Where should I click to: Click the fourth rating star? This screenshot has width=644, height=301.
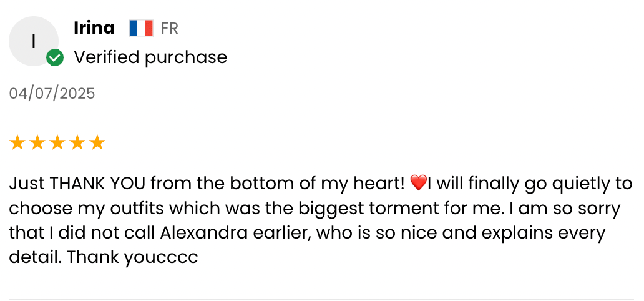[77, 143]
